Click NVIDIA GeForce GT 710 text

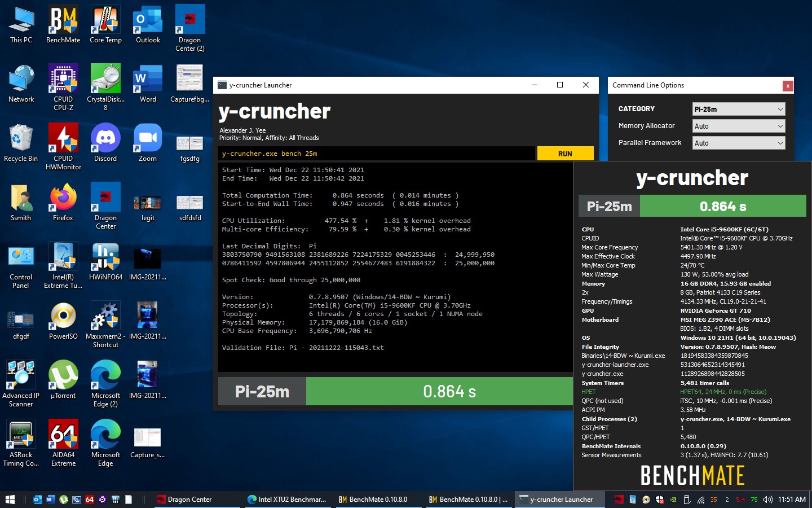point(716,310)
